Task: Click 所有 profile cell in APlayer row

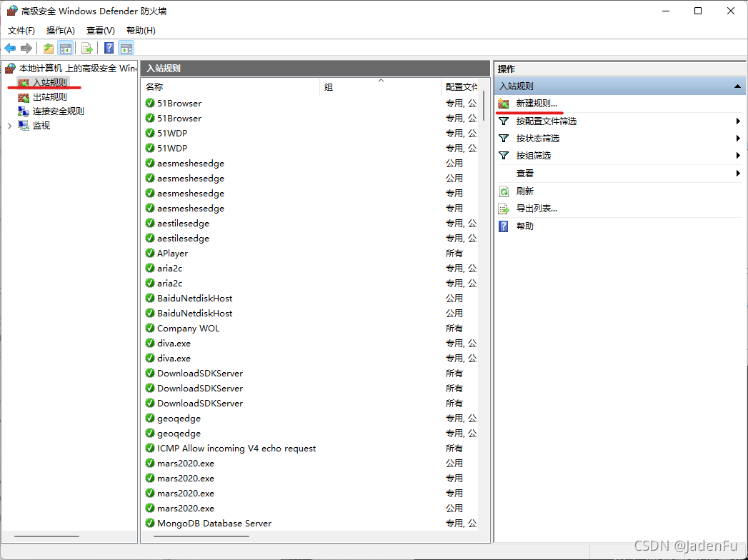Action: (x=454, y=254)
